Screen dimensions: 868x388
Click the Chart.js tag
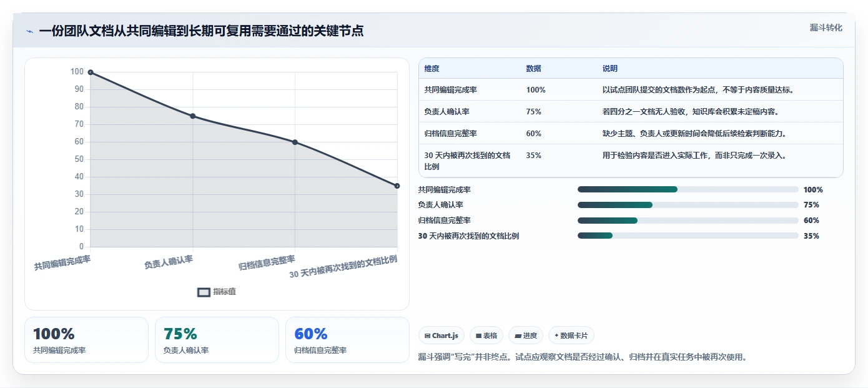441,336
